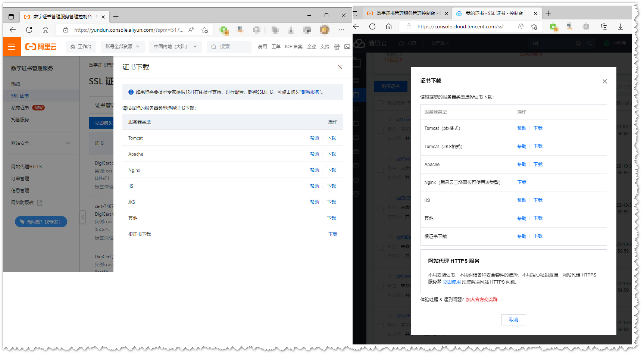644x356 pixels.
Task: Tick checkbox for Tencent certificate qzfGxC
Action: pos(381,169)
